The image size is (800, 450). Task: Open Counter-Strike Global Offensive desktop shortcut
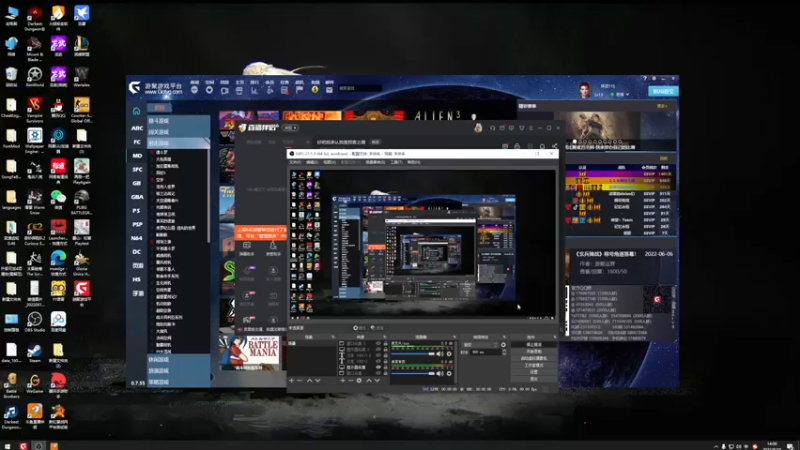coord(82,110)
